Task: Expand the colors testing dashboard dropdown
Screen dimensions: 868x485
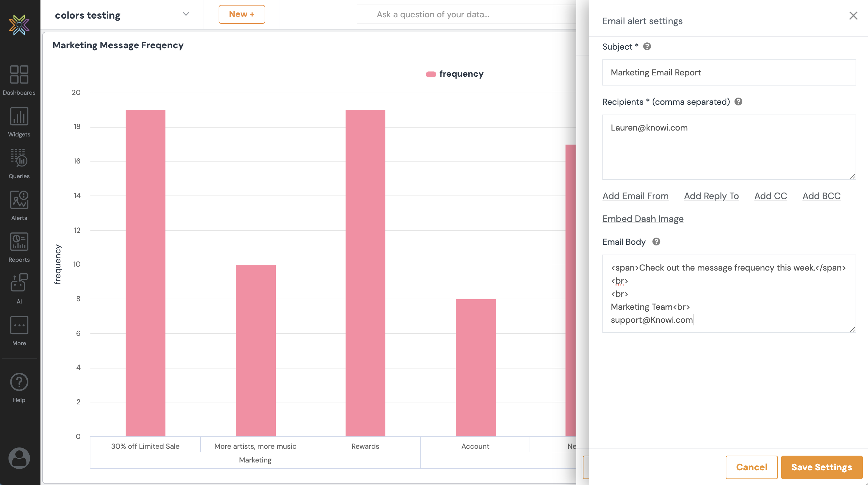Action: pyautogui.click(x=186, y=14)
